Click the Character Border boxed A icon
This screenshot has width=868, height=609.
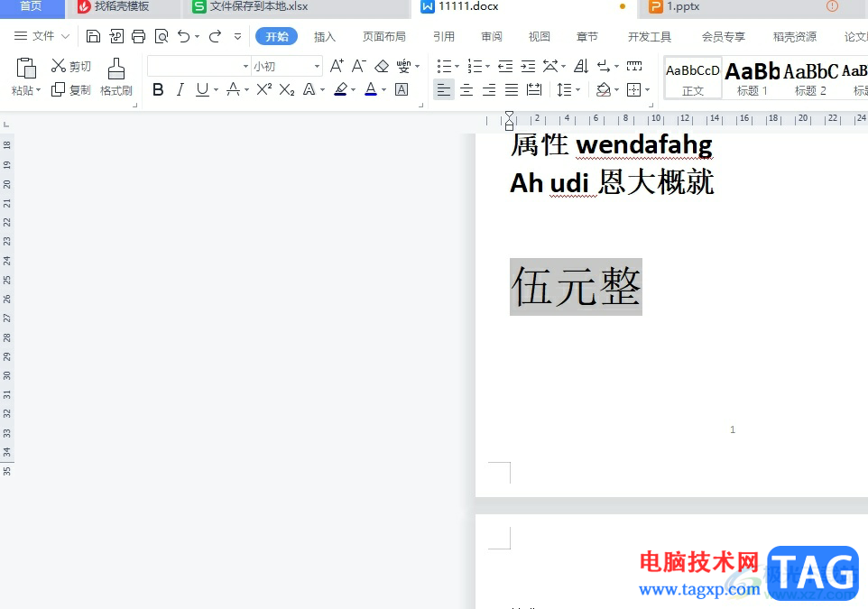point(402,89)
